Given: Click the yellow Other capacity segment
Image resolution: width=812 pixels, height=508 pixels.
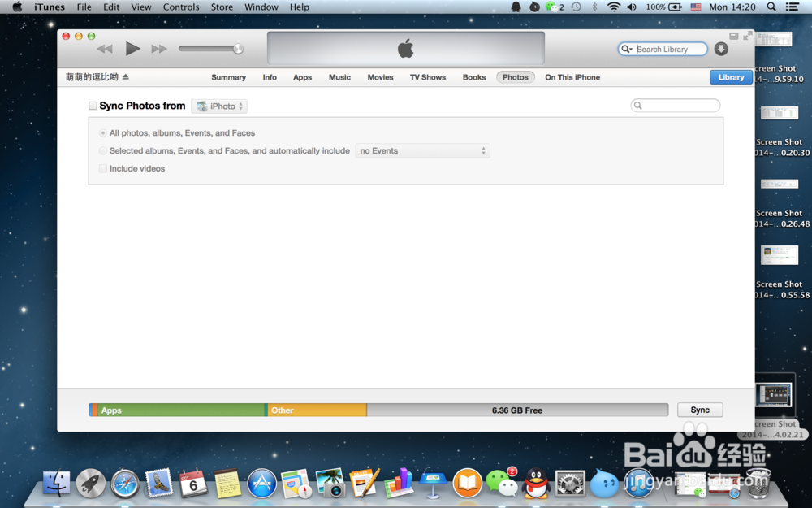Looking at the screenshot, I should (317, 410).
